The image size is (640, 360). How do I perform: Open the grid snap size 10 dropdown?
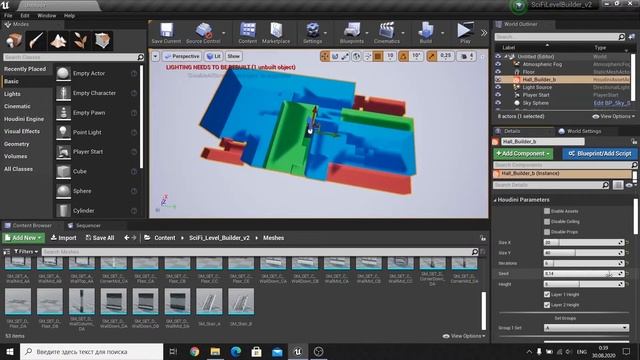click(x=390, y=56)
